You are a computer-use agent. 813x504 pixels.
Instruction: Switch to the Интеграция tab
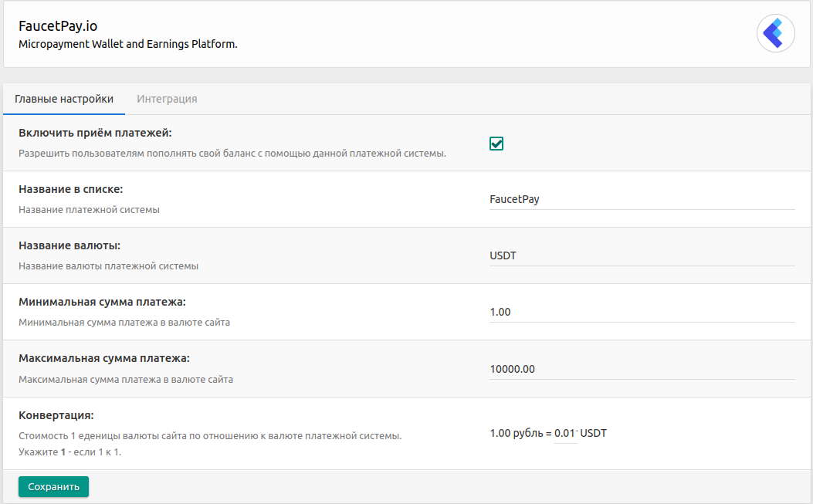point(167,99)
